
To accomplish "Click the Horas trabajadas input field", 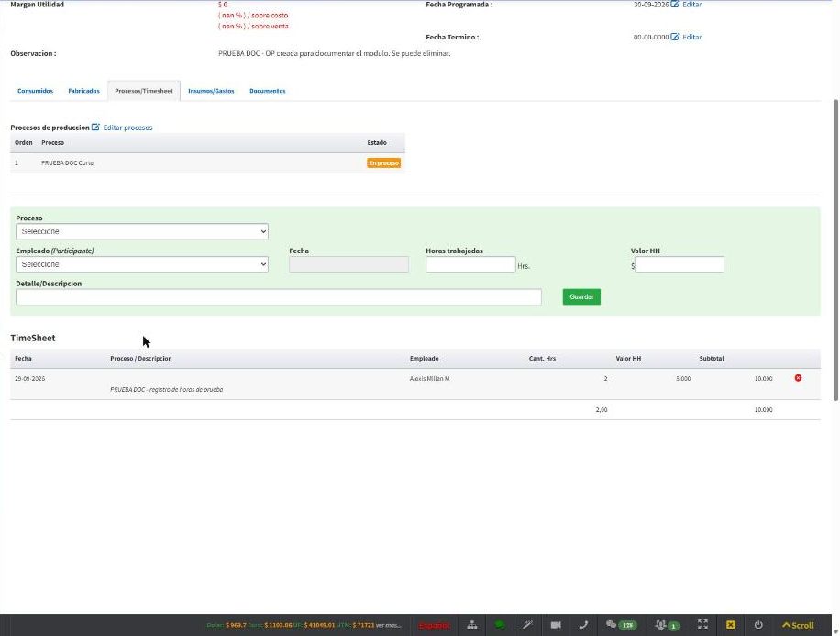I will pos(470,264).
